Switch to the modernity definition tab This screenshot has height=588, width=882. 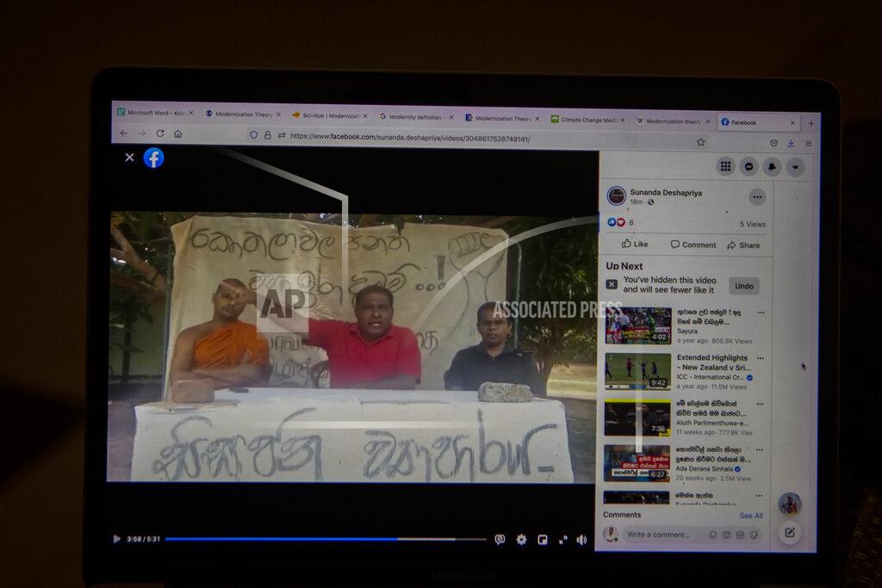coord(416,117)
